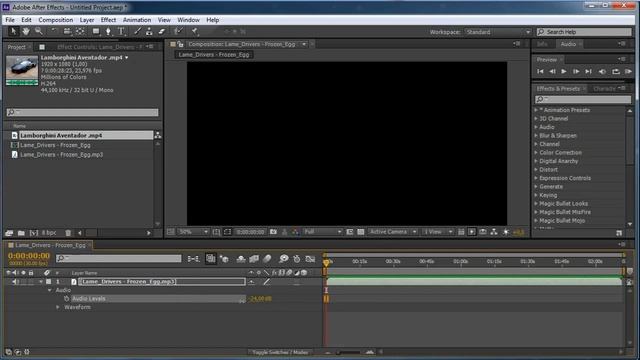The height and width of the screenshot is (360, 640).
Task: Click the timeline zoom slider
Action: coord(349,352)
